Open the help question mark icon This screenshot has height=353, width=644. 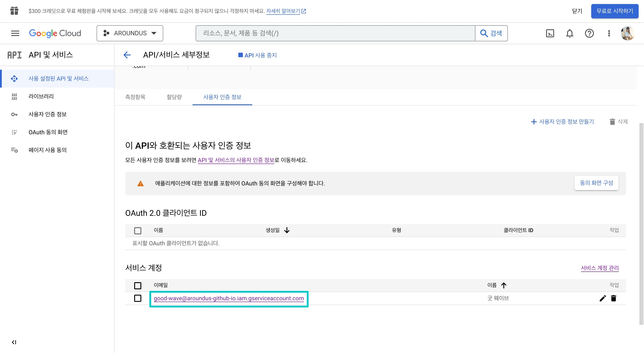[x=589, y=33]
